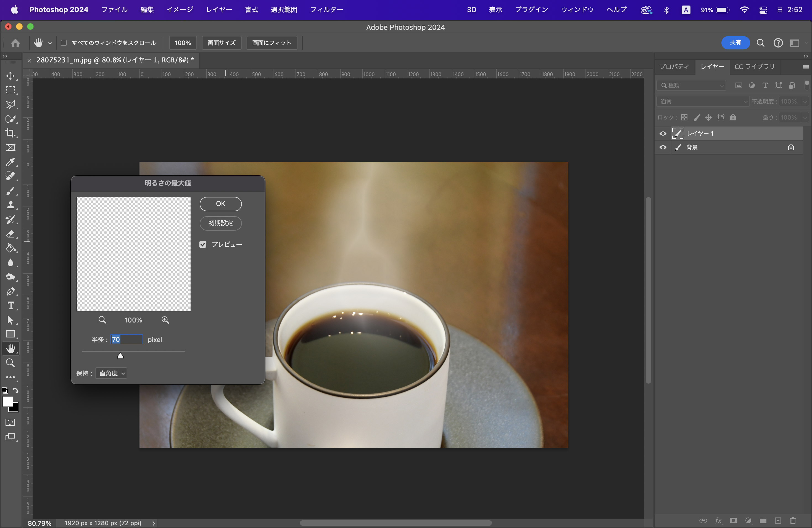
Task: Select the Pen tool
Action: click(10, 291)
